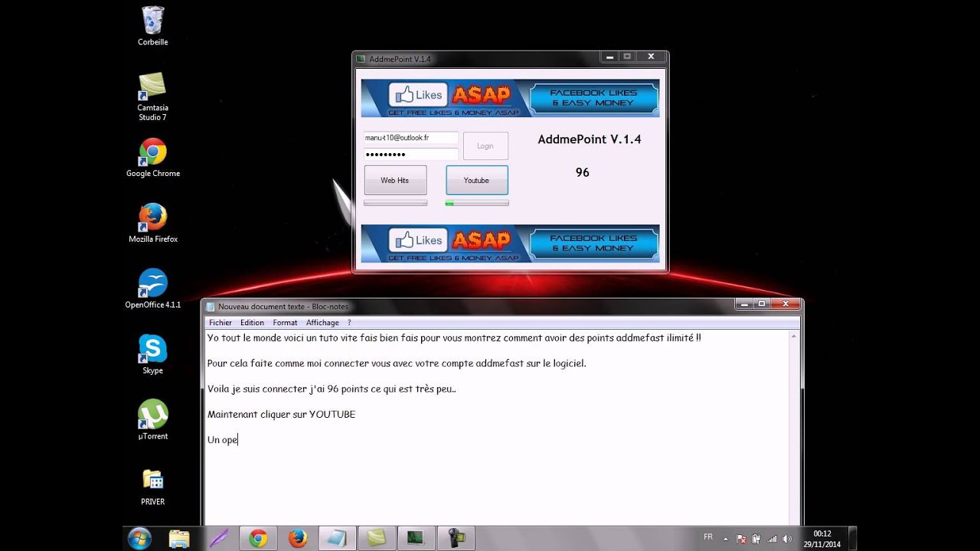Switch to AddmePoint taskbar button
This screenshot has height=551, width=980.
[x=416, y=539]
